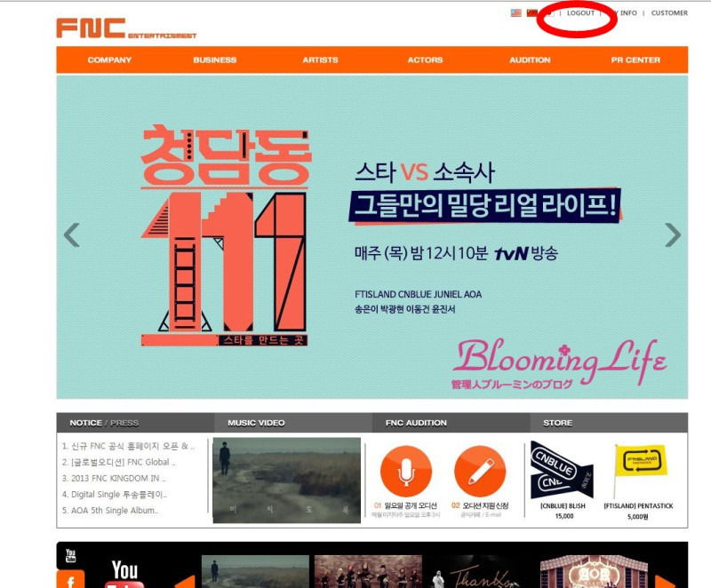711x588 pixels.
Task: Open the ARTISTS menu
Action: tap(320, 60)
